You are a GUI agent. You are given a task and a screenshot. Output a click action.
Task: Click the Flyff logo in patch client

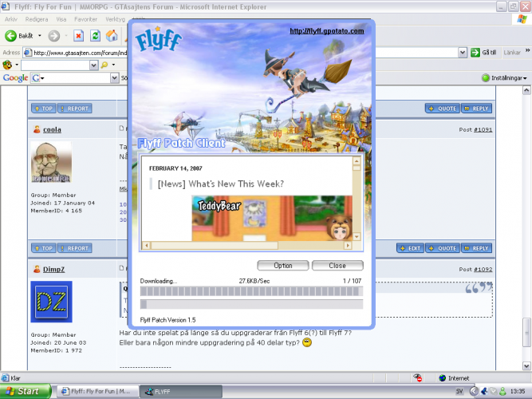pos(159,39)
